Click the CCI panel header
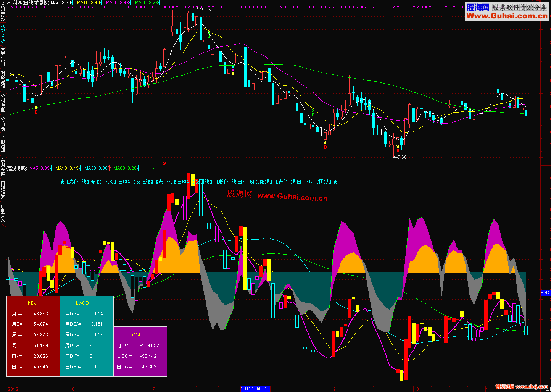 pyautogui.click(x=136, y=334)
